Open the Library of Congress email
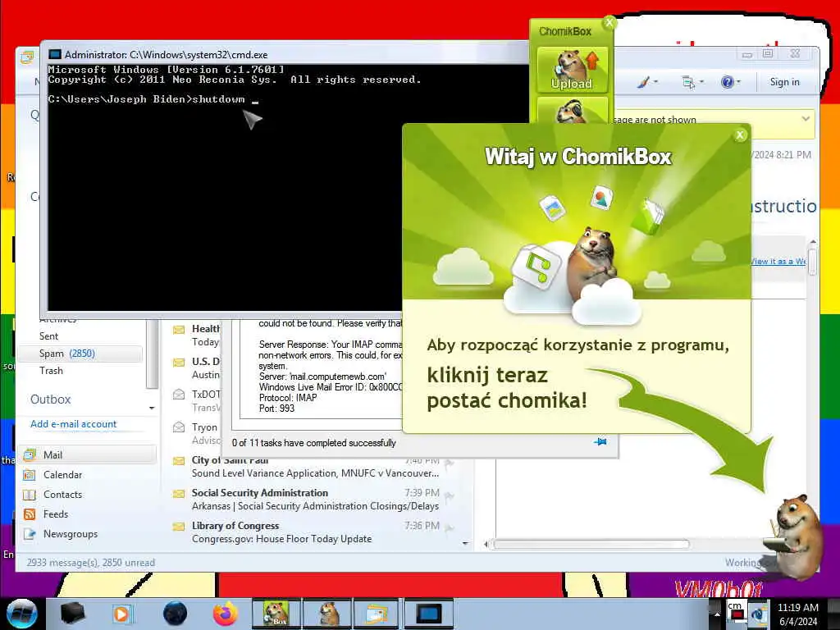This screenshot has width=840, height=630. pos(315,532)
